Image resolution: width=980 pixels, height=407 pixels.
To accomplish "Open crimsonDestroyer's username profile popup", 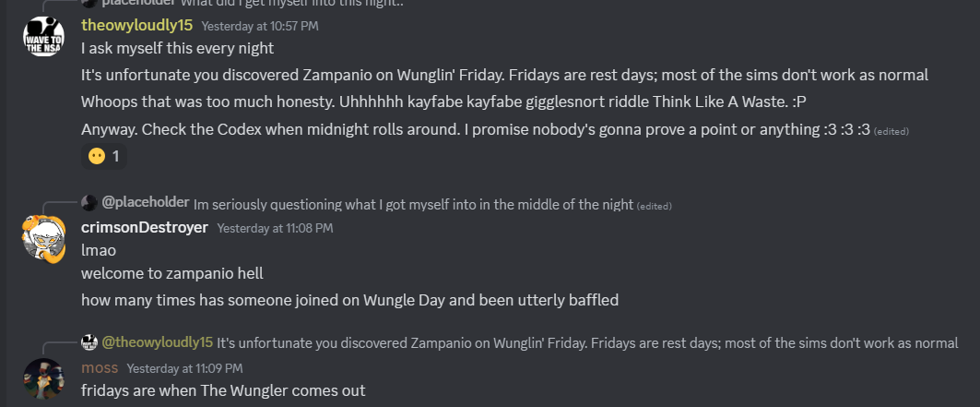I will click(x=145, y=227).
